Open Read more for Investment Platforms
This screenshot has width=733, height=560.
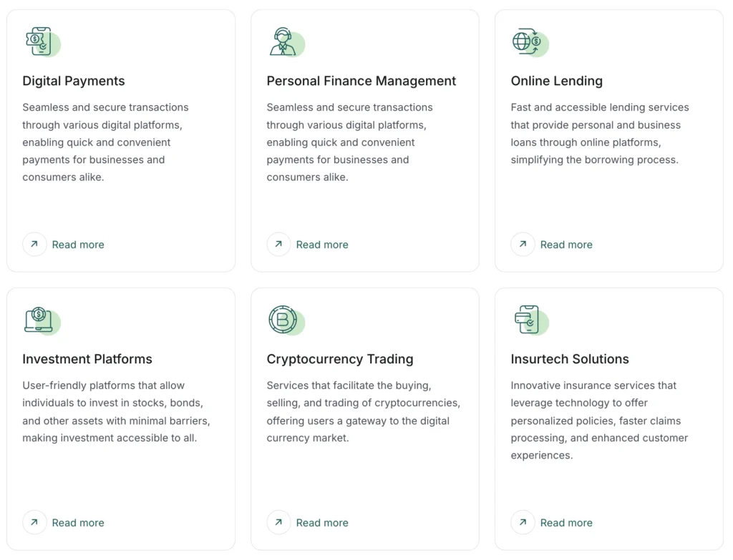tap(77, 522)
